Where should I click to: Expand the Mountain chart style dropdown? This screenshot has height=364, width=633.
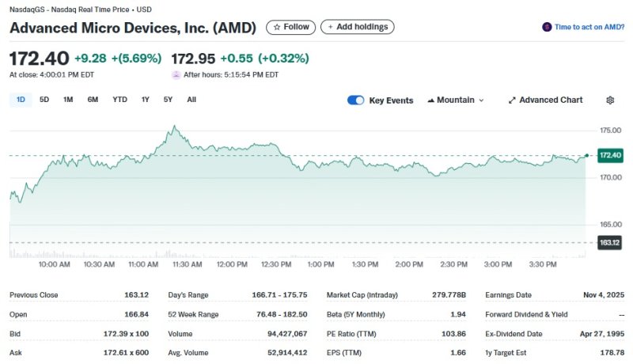point(481,100)
